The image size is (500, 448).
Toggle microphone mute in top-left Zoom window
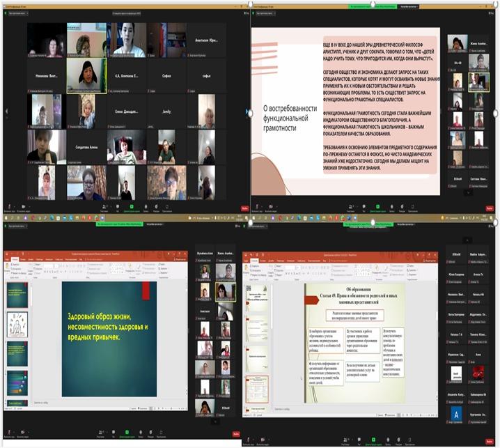[9, 207]
